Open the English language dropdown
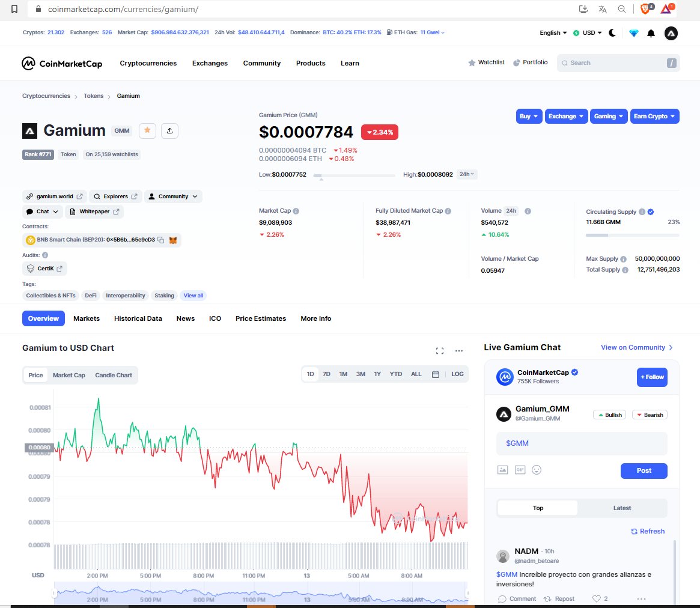The width and height of the screenshot is (700, 608). pos(553,33)
